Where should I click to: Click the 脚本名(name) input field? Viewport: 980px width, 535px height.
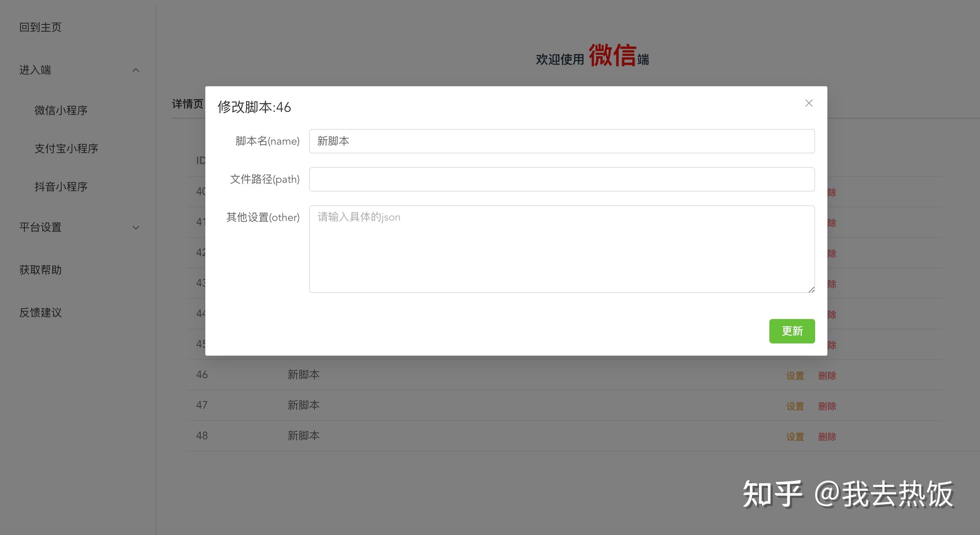point(562,141)
